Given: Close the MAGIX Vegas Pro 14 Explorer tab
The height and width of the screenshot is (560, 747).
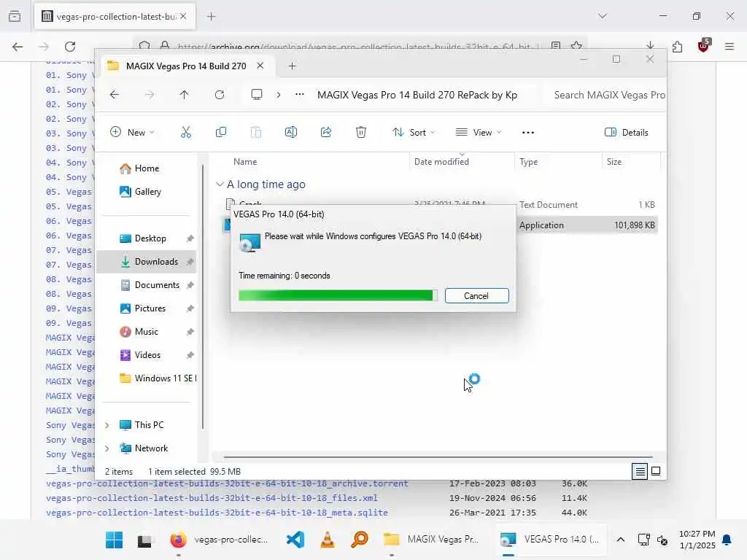Looking at the screenshot, I should point(260,66).
